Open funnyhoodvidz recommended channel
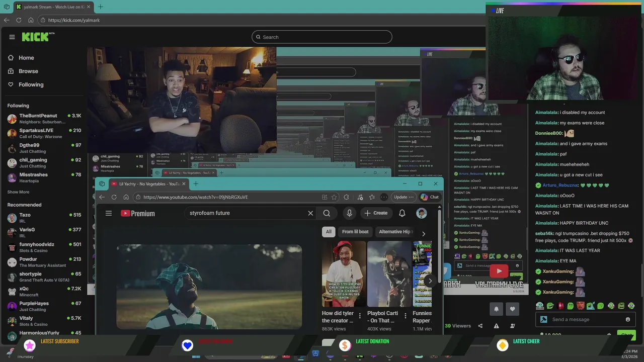This screenshot has height=362, width=644. tap(44, 247)
